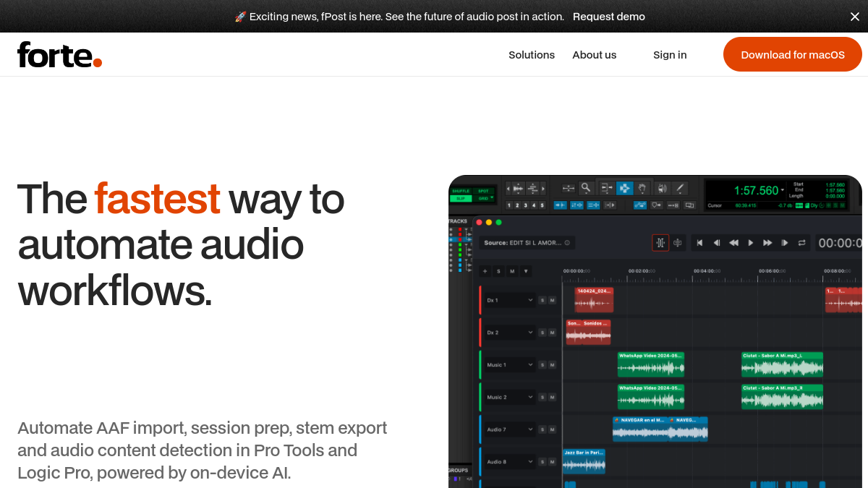Image resolution: width=868 pixels, height=488 pixels.
Task: Mute the Music 2 track
Action: (552, 397)
